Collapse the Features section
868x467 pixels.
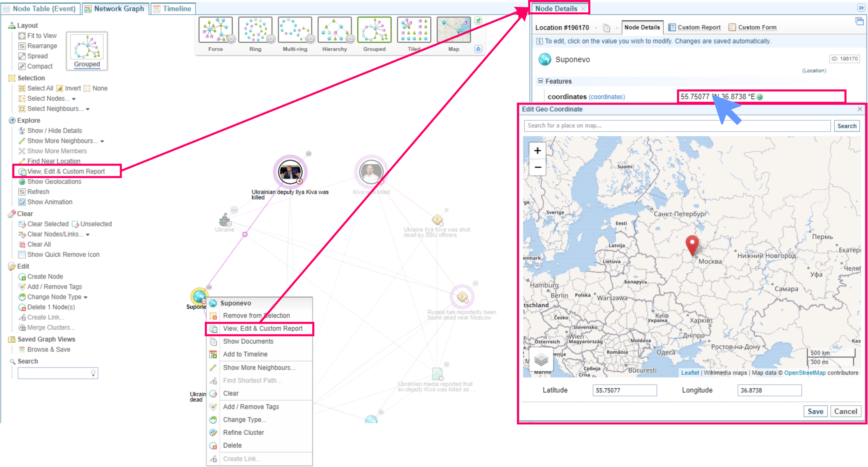click(540, 81)
